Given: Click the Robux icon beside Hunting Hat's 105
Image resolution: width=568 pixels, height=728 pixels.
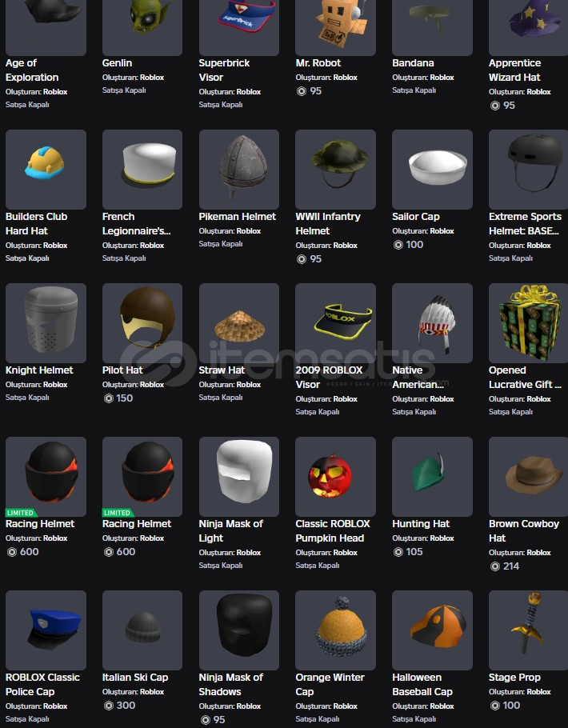Looking at the screenshot, I should (x=398, y=552).
